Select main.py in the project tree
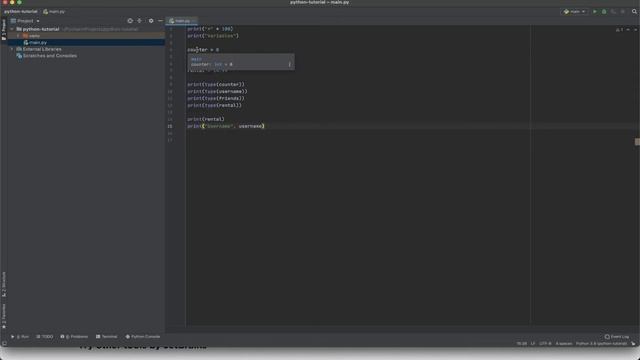This screenshot has height=360, width=640. pos(38,42)
